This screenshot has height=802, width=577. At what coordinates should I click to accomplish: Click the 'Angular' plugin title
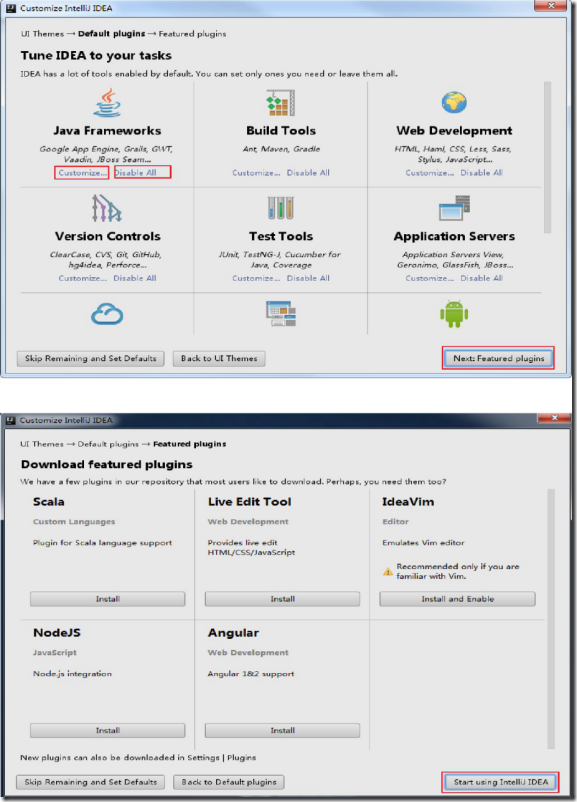(x=233, y=633)
